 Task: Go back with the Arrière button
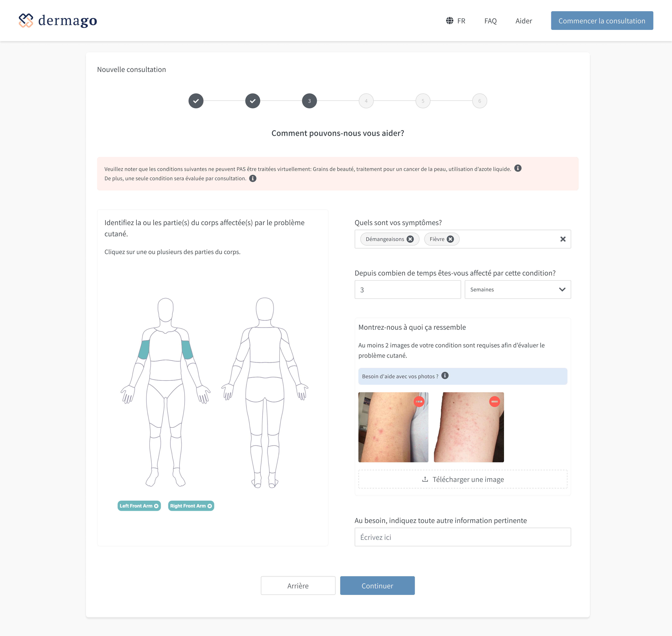(298, 585)
